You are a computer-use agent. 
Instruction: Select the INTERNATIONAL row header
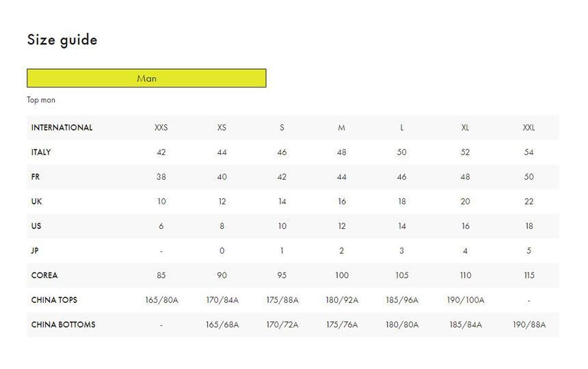pyautogui.click(x=62, y=128)
